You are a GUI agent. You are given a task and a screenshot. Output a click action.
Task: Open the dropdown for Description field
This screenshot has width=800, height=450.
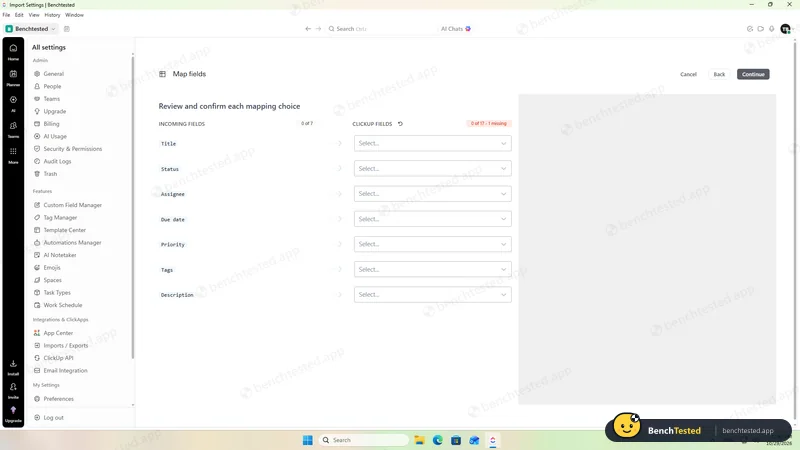pyautogui.click(x=433, y=294)
